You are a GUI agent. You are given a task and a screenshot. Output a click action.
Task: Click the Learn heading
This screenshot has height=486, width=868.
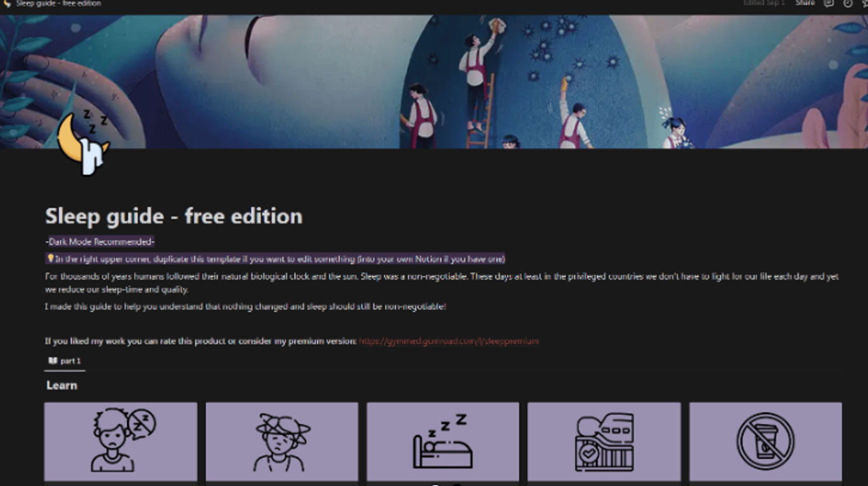[x=62, y=386]
